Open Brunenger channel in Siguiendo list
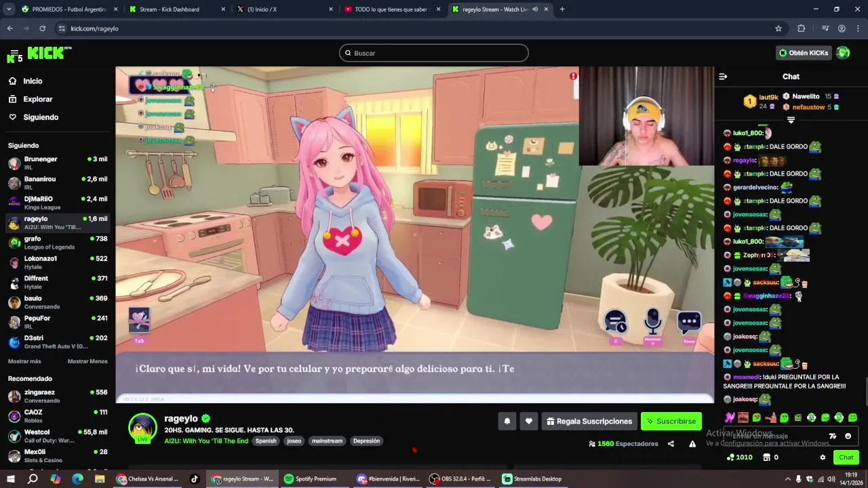The height and width of the screenshot is (488, 868). pos(58,163)
